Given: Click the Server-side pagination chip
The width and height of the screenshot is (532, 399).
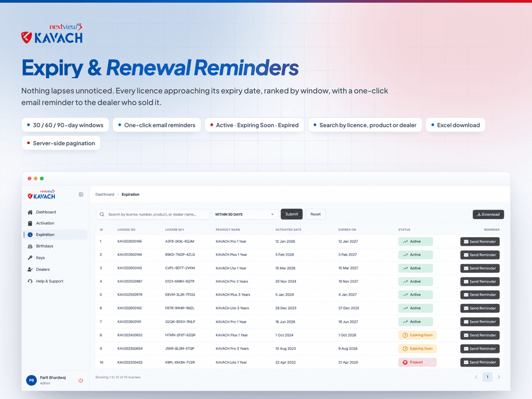Looking at the screenshot, I should coord(61,143).
